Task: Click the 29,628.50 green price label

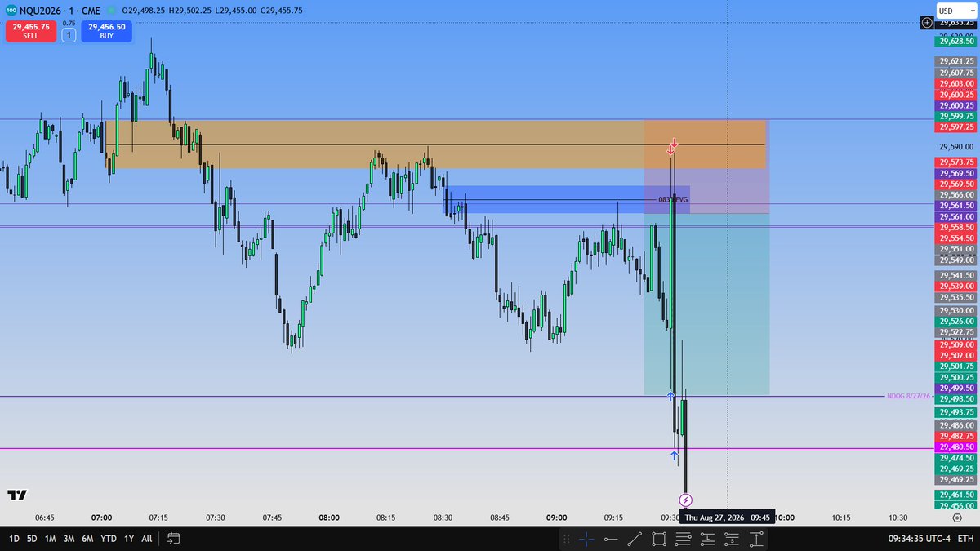Action: click(956, 41)
